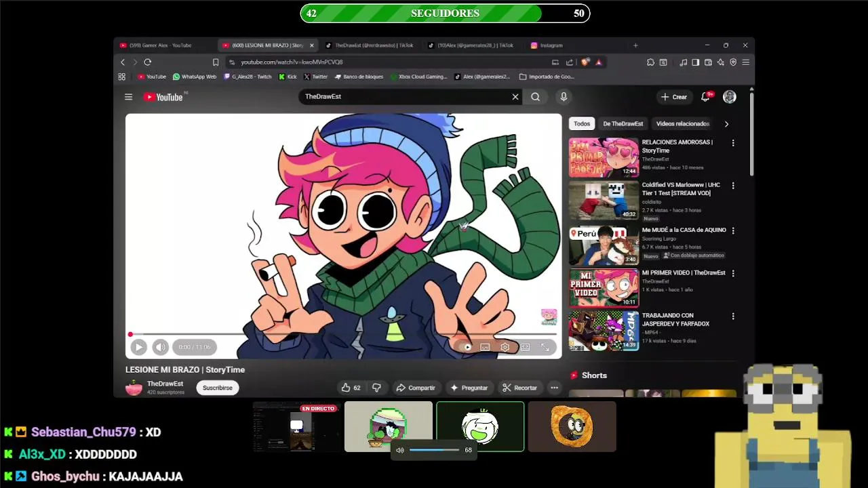Switch to Gamer Alex YouTube browser tab
The image size is (868, 488).
tap(165, 45)
